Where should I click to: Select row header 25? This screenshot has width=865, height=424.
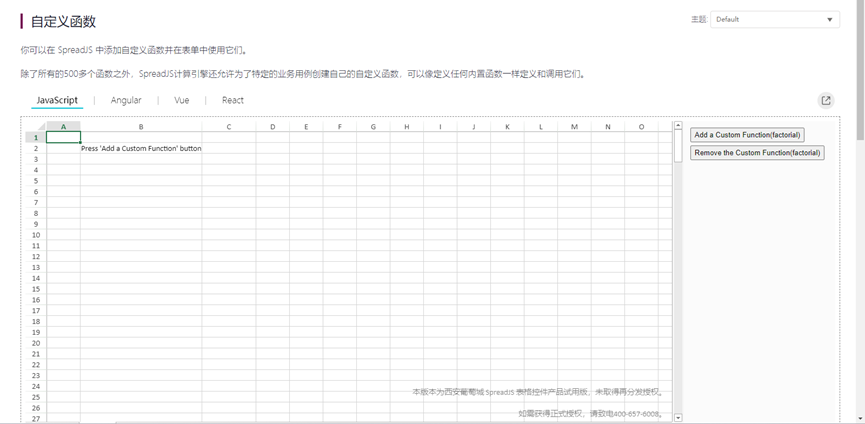pyautogui.click(x=36, y=397)
